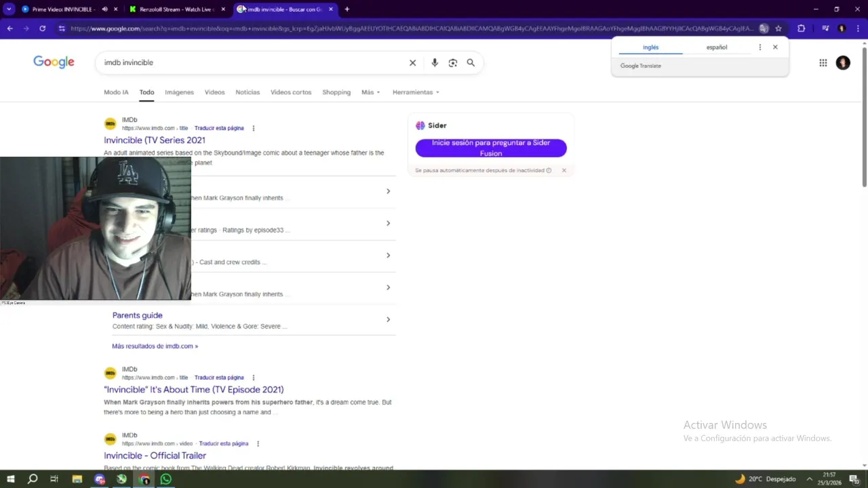868x488 pixels.
Task: Close the Renzololl Stream tab
Action: (x=223, y=9)
